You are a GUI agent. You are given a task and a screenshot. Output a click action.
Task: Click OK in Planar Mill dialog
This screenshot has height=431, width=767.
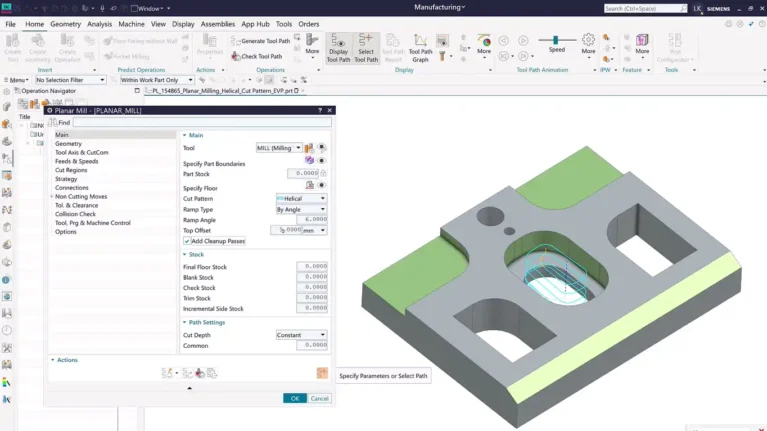tap(295, 398)
